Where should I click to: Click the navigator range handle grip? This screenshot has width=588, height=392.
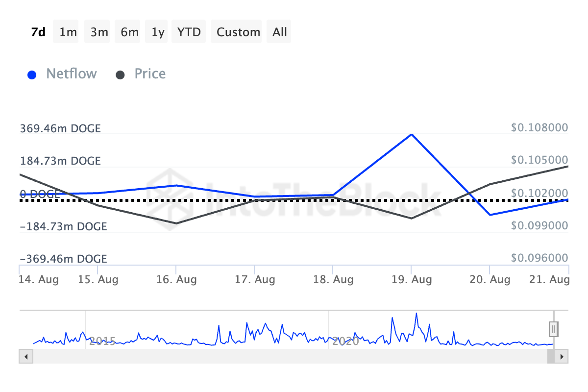point(554,329)
